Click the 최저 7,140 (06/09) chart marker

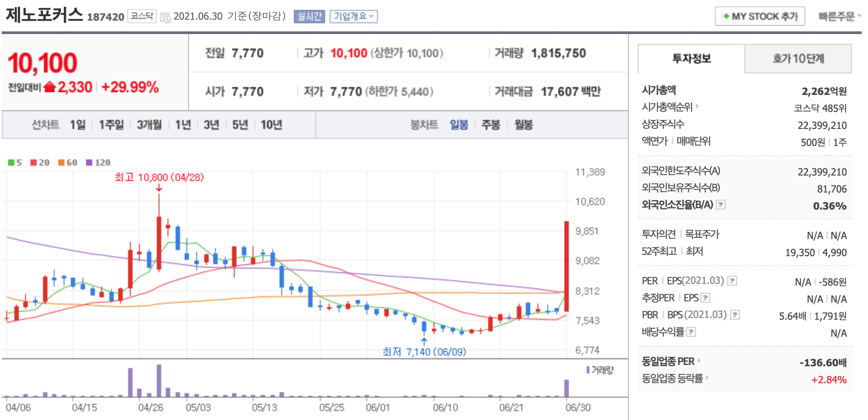click(x=424, y=352)
